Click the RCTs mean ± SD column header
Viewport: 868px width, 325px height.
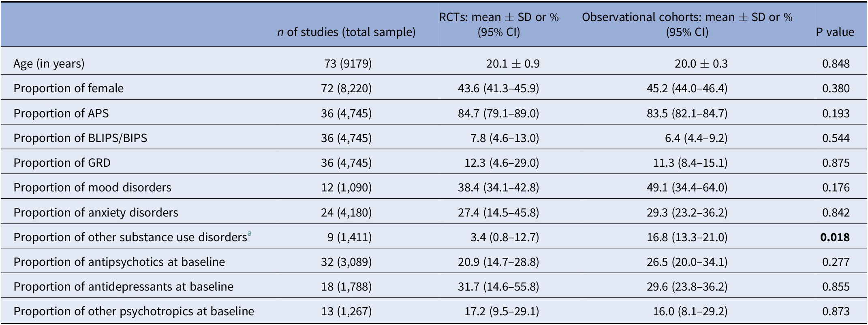pyautogui.click(x=499, y=24)
